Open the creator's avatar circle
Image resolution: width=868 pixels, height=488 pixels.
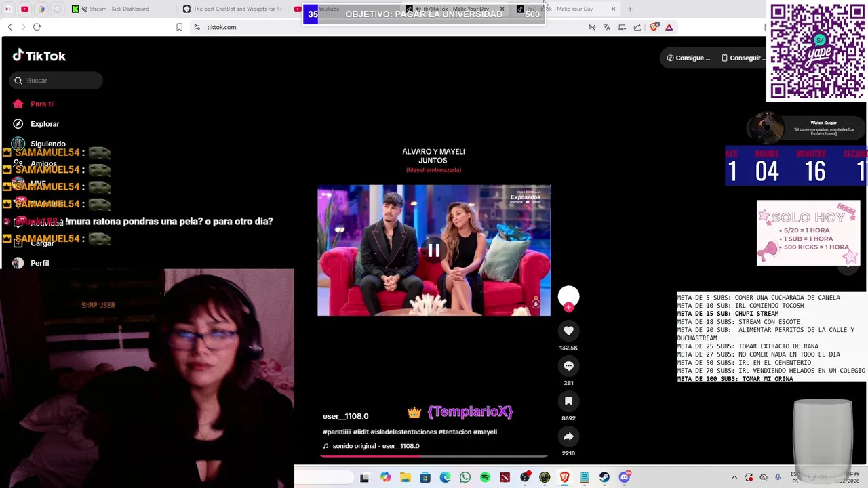coord(568,296)
